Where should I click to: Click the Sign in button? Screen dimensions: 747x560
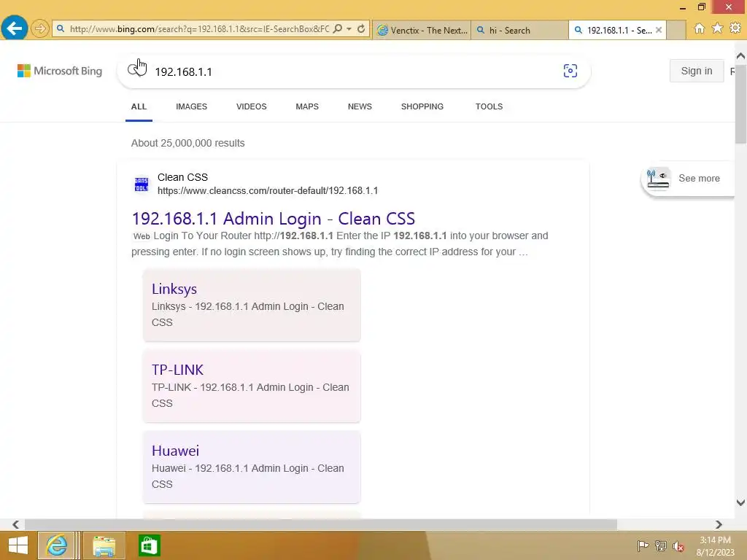click(697, 71)
